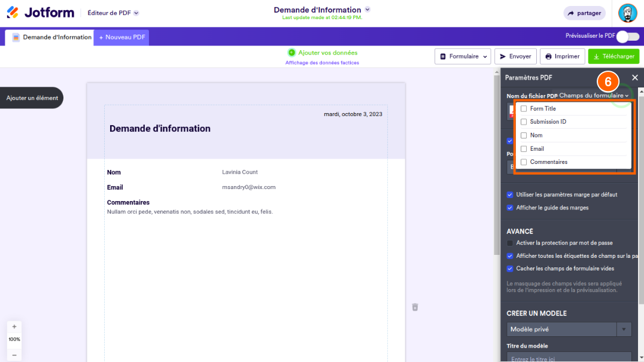Click the trash icon beside the page

tap(415, 307)
